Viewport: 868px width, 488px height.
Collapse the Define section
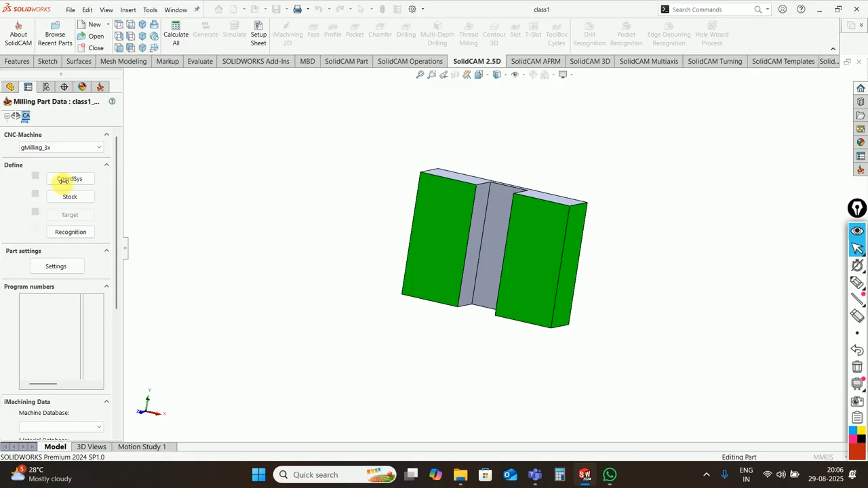tap(106, 165)
